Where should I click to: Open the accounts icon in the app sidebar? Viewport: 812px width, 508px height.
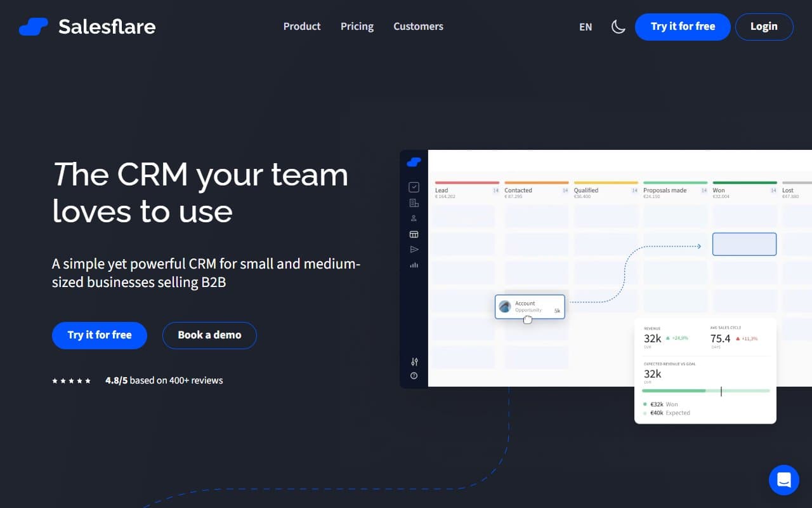tap(414, 202)
